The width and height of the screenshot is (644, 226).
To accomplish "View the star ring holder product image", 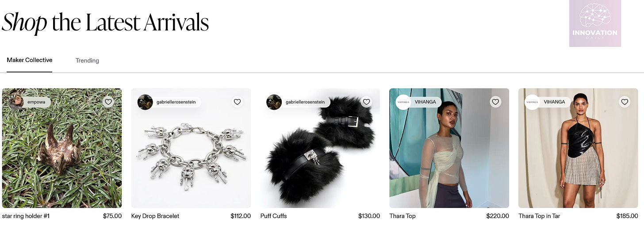I will click(x=62, y=148).
